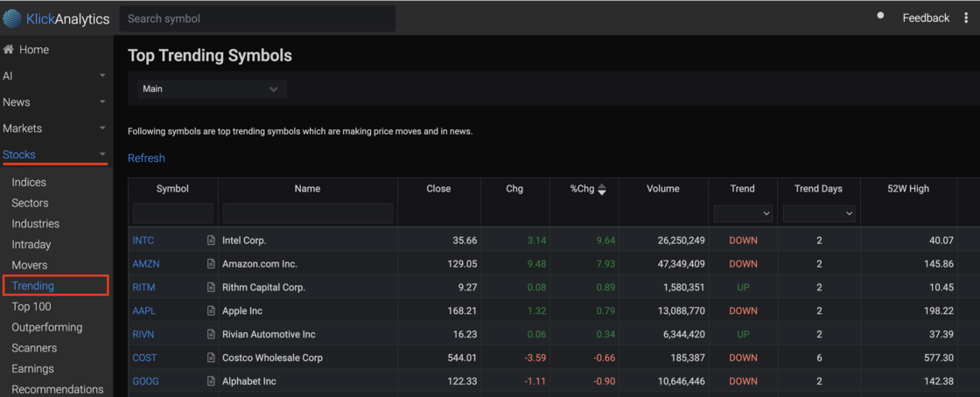Viewport: 980px width, 397px height.
Task: Open the Feedback link
Action: point(926,18)
